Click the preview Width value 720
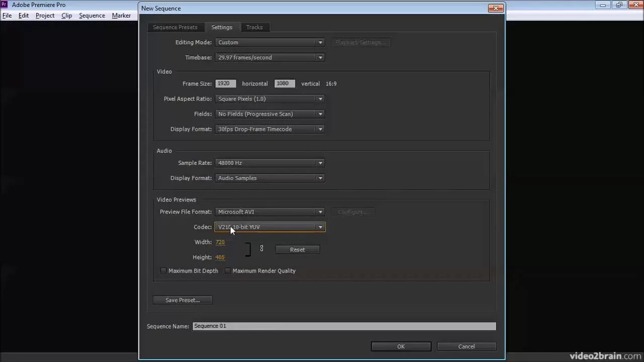This screenshot has height=362, width=644. pyautogui.click(x=220, y=242)
